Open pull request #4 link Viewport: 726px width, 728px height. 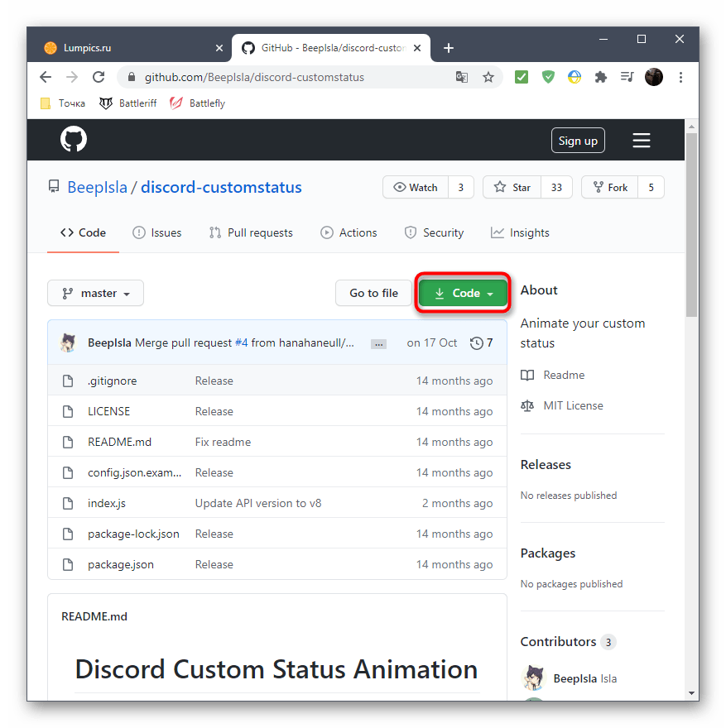tap(241, 343)
